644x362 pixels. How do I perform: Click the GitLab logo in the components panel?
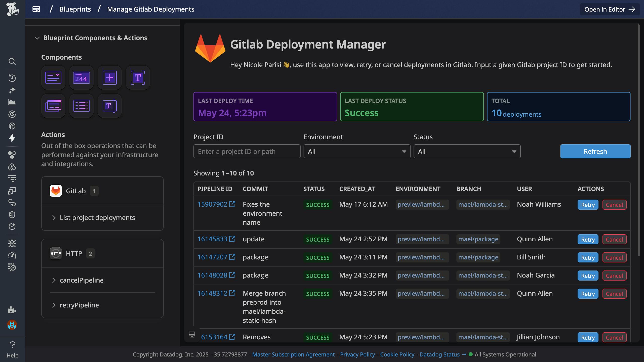click(x=56, y=191)
